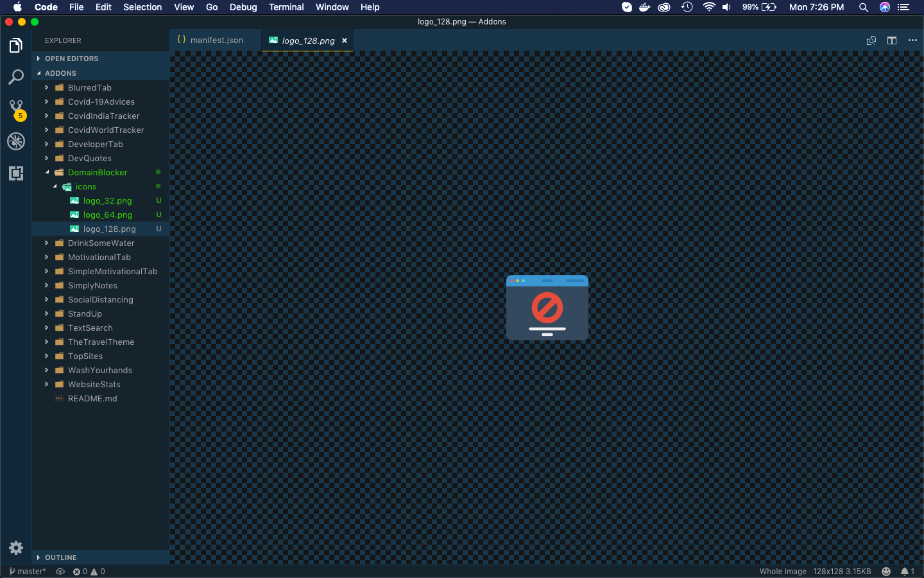Close the logo_128.png tab
Image resolution: width=924 pixels, height=578 pixels.
click(345, 40)
